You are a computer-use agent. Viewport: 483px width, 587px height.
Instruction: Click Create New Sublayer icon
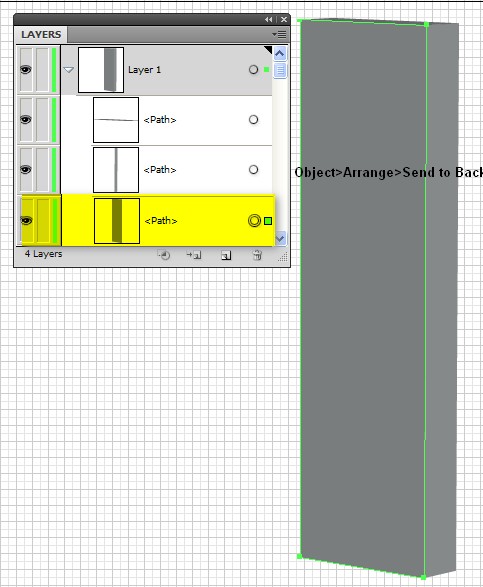pos(194,255)
